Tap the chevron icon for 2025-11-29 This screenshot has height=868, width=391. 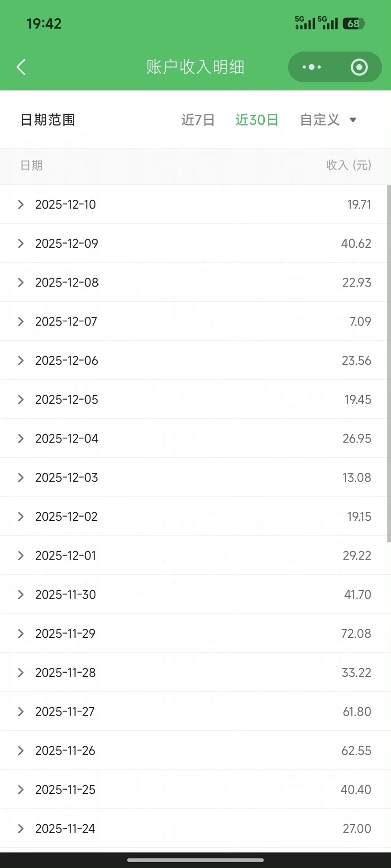pos(21,634)
